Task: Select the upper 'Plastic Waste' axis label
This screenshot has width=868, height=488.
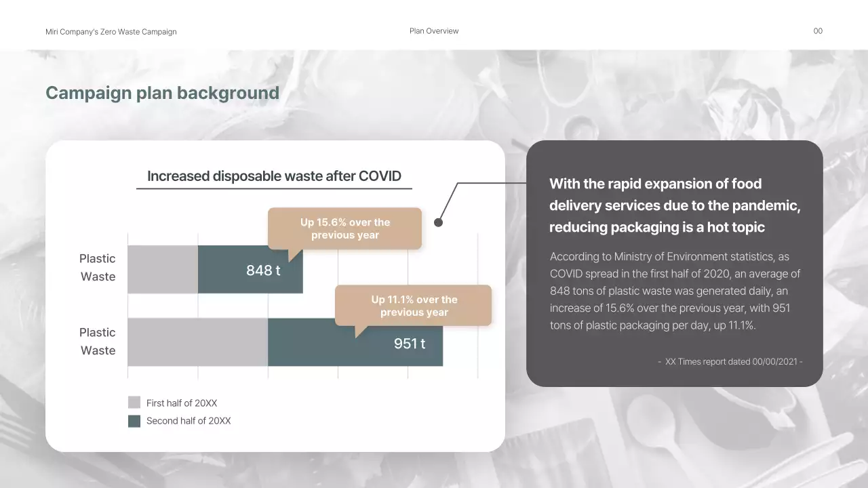Action: click(x=97, y=267)
